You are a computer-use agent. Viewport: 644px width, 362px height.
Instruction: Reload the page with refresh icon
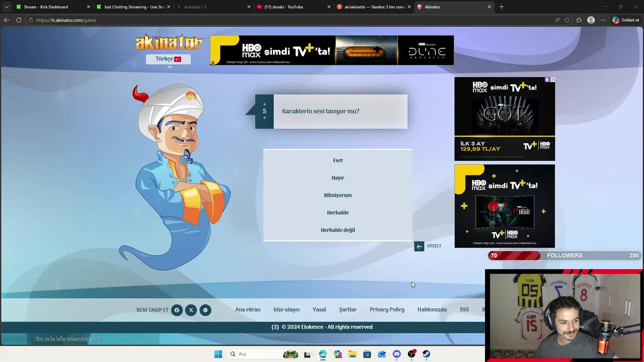[19, 20]
